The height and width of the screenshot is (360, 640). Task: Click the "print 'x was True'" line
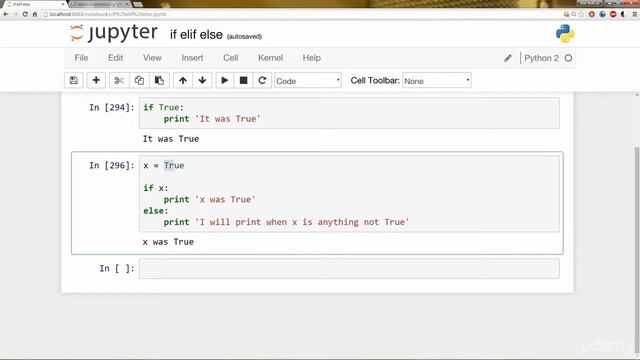[209, 200]
